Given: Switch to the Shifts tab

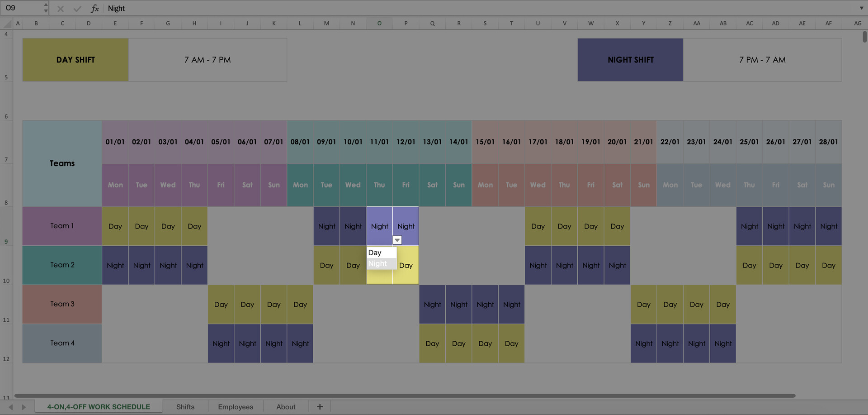Looking at the screenshot, I should coord(185,406).
